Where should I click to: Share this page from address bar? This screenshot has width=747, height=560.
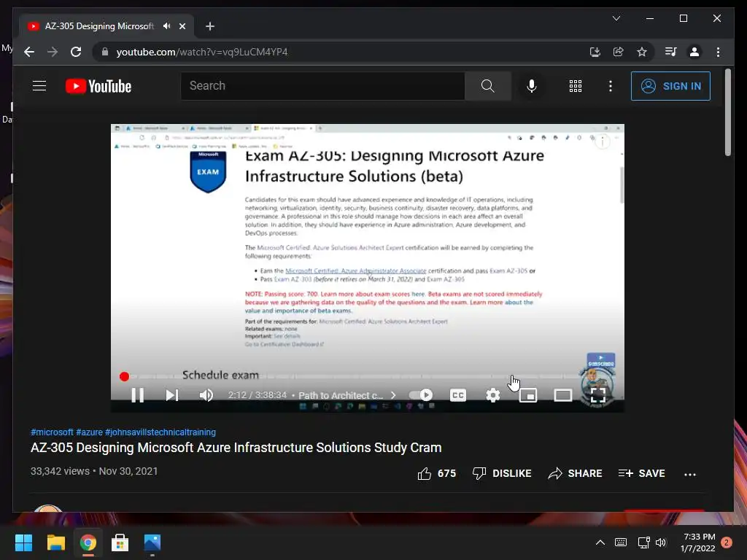[619, 52]
